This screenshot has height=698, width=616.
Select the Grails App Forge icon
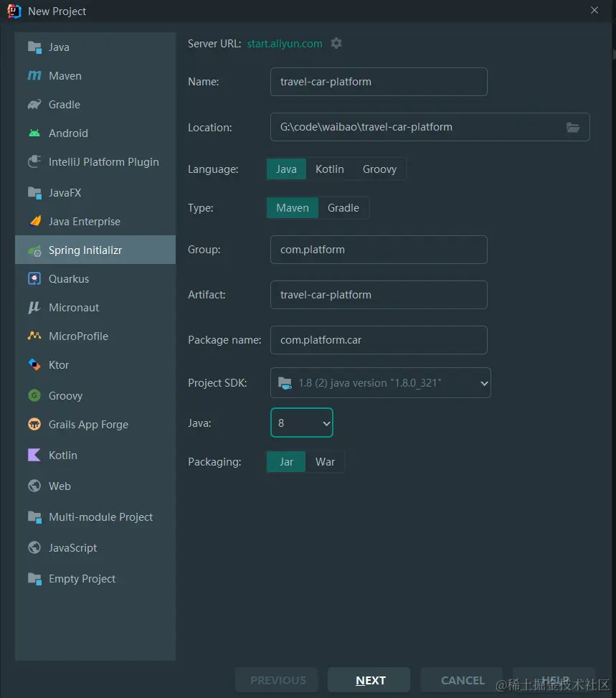34,425
